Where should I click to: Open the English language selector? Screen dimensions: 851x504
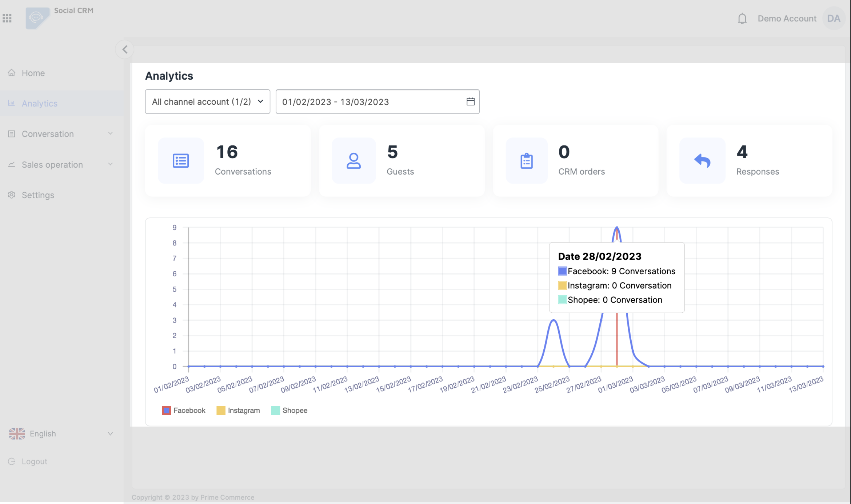(60, 434)
